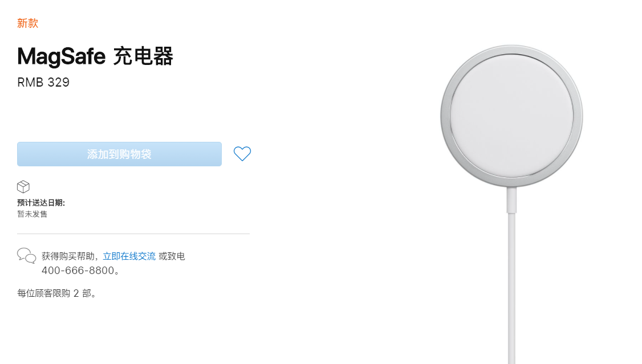
Task: Click the 暂未发售 availability text
Action: point(32,214)
